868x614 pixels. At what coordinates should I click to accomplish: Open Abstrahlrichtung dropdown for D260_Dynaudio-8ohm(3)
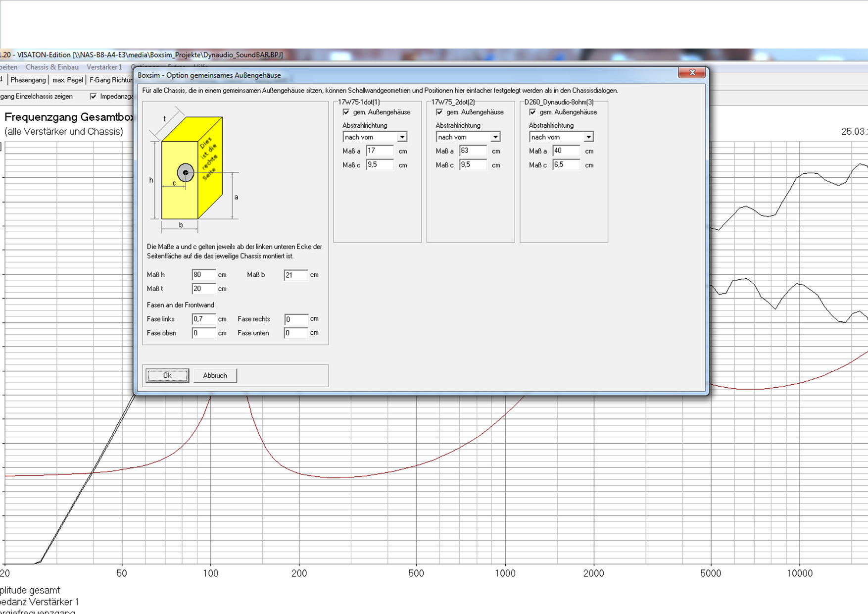pos(588,137)
